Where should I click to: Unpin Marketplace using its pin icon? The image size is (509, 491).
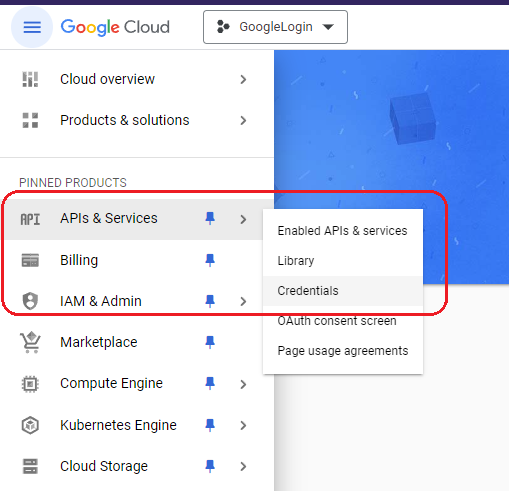(210, 342)
